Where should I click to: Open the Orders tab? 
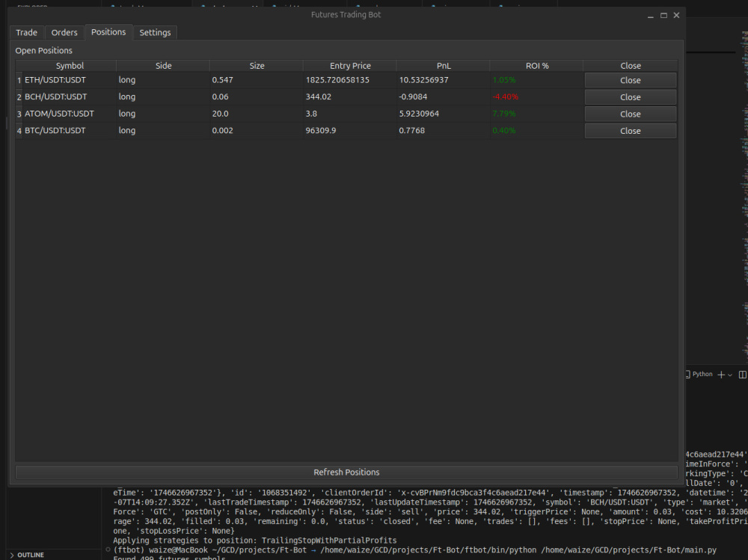tap(64, 32)
